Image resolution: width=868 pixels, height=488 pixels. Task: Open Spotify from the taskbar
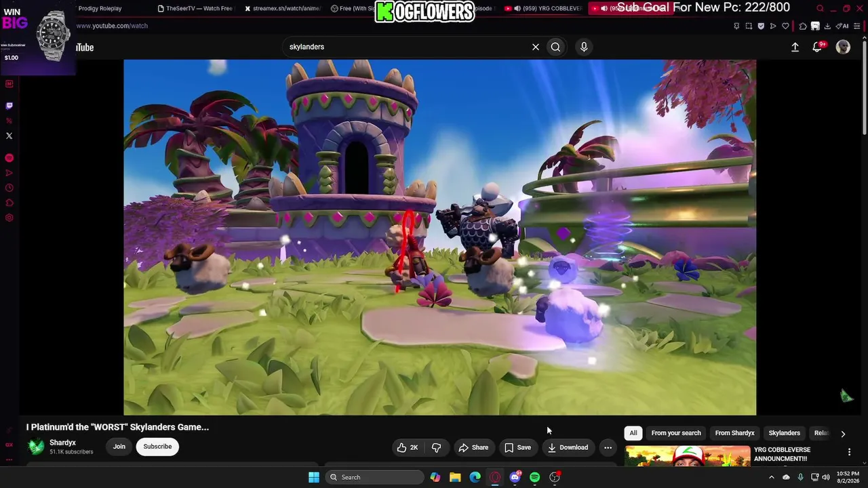point(534,477)
